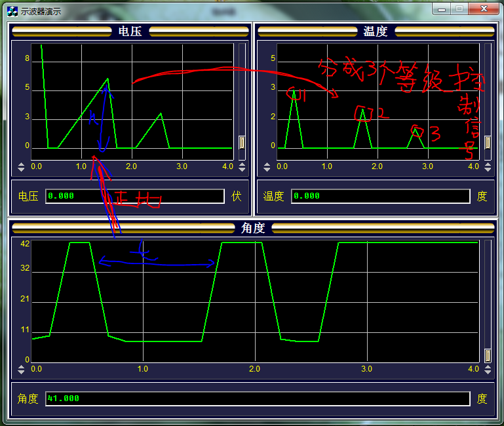The width and height of the screenshot is (504, 426).
Task: Select the 温度 value field showing 0.000
Action: point(380,196)
